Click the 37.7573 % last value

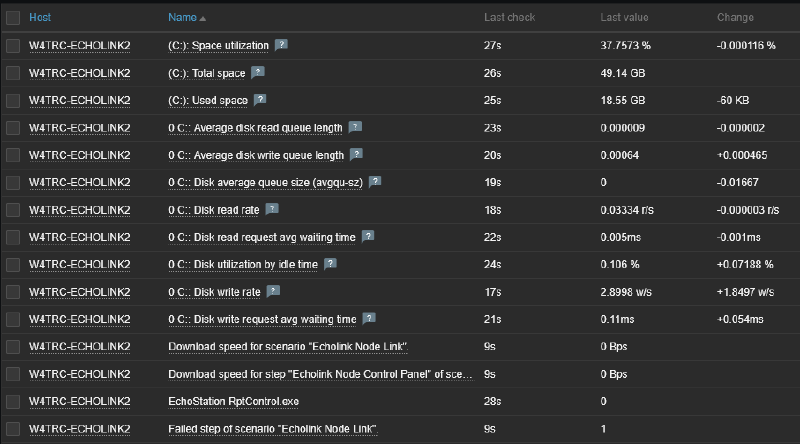(x=626, y=45)
